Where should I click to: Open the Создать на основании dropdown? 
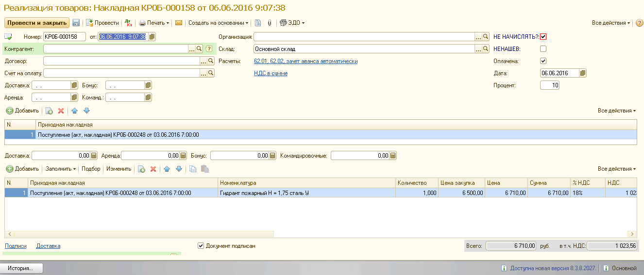coord(218,23)
